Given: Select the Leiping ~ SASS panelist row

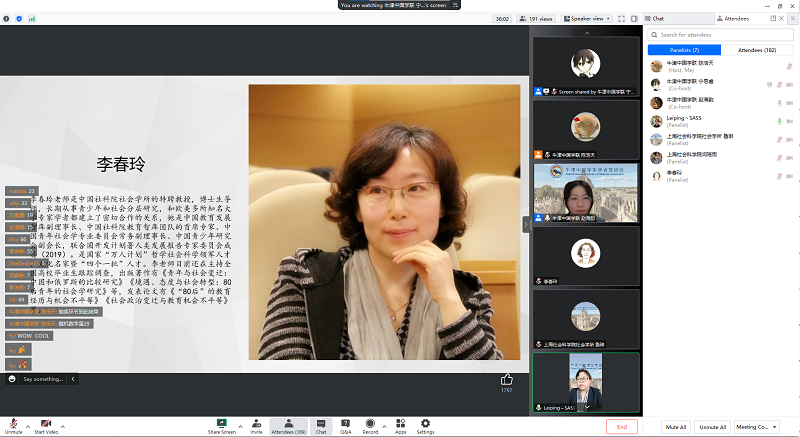Looking at the screenshot, I should [720, 121].
